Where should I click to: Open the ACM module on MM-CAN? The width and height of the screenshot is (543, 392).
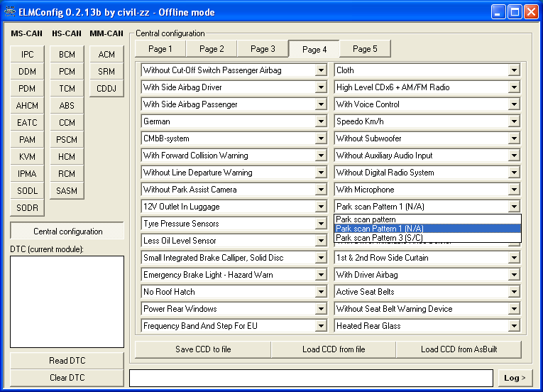[x=106, y=55]
